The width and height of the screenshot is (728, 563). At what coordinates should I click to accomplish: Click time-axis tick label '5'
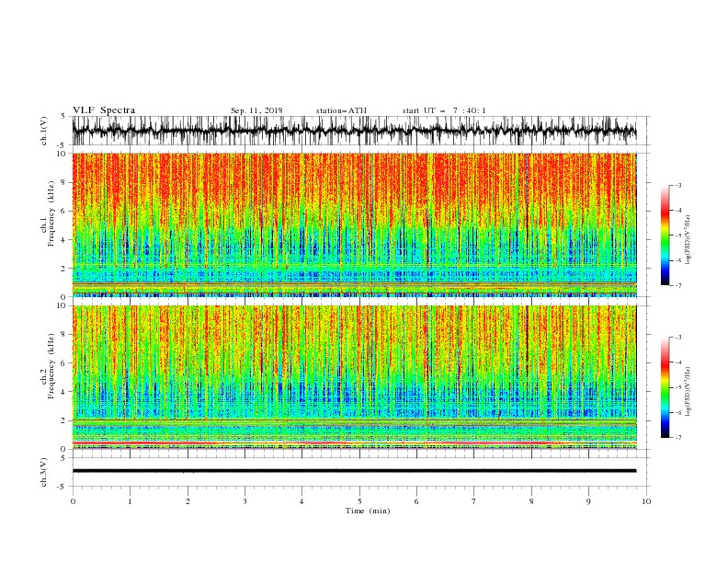pos(359,501)
